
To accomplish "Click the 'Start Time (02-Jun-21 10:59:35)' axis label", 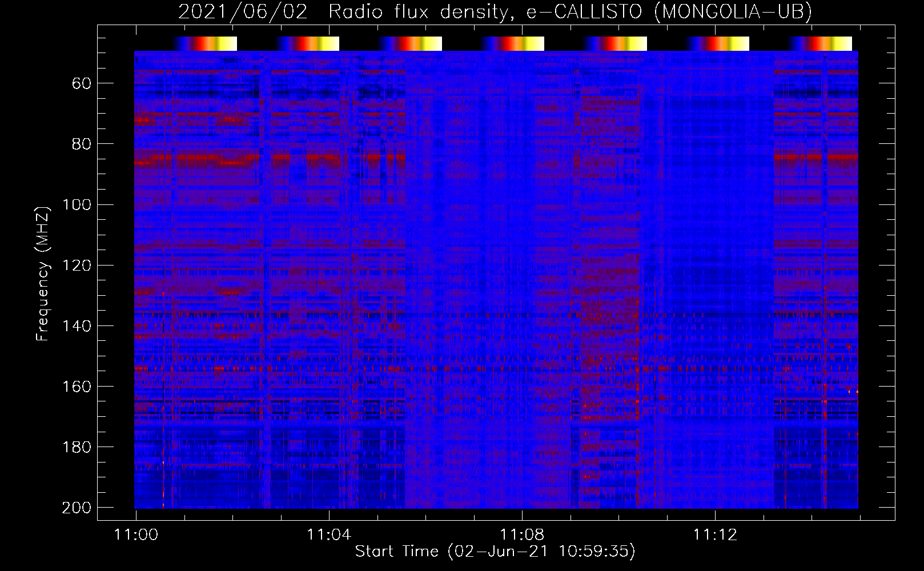I will click(495, 551).
